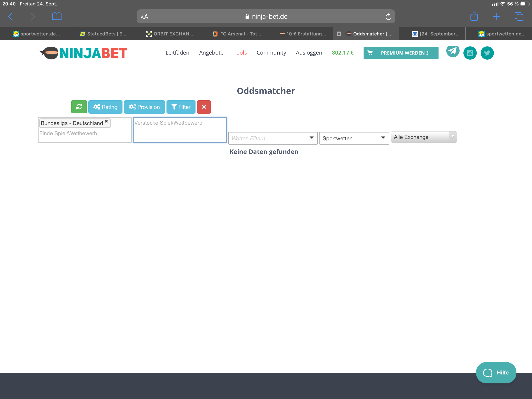This screenshot has width=532, height=399.
Task: Open the Filter options
Action: tap(181, 107)
